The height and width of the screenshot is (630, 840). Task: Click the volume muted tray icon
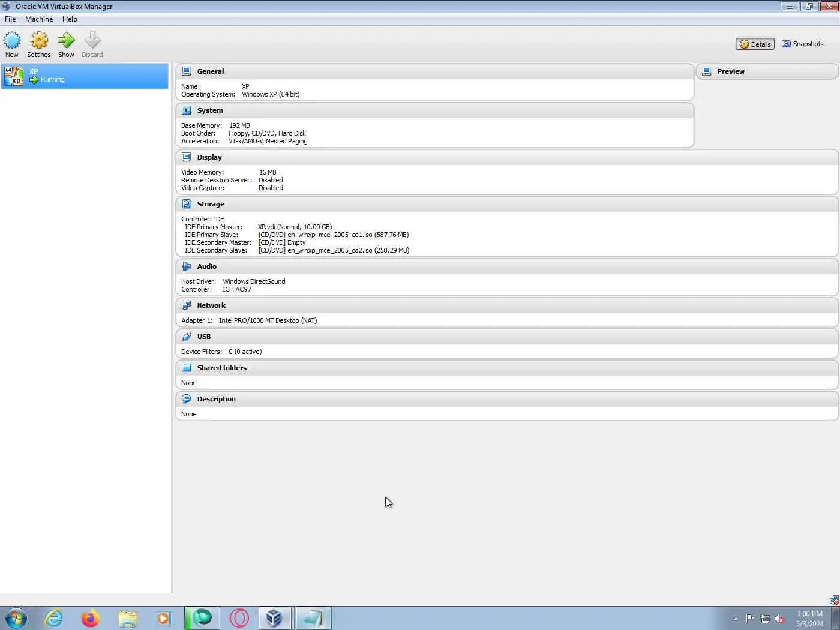click(779, 619)
